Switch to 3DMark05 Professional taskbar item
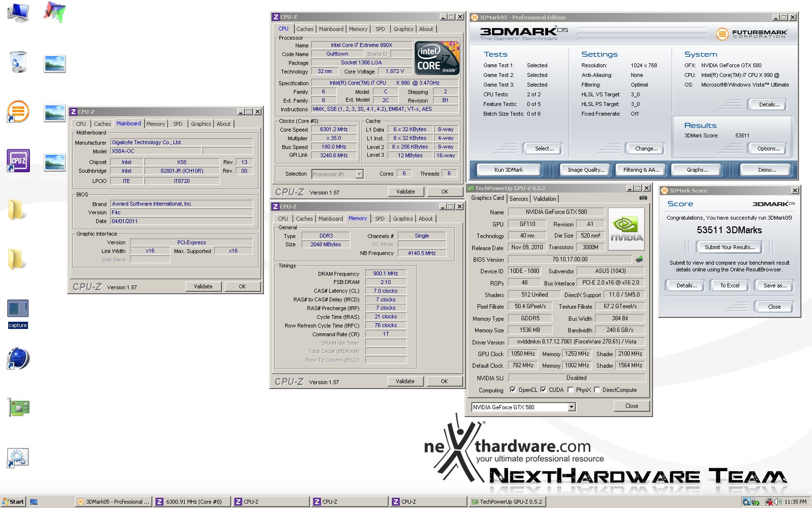Image resolution: width=812 pixels, height=508 pixels. click(114, 502)
